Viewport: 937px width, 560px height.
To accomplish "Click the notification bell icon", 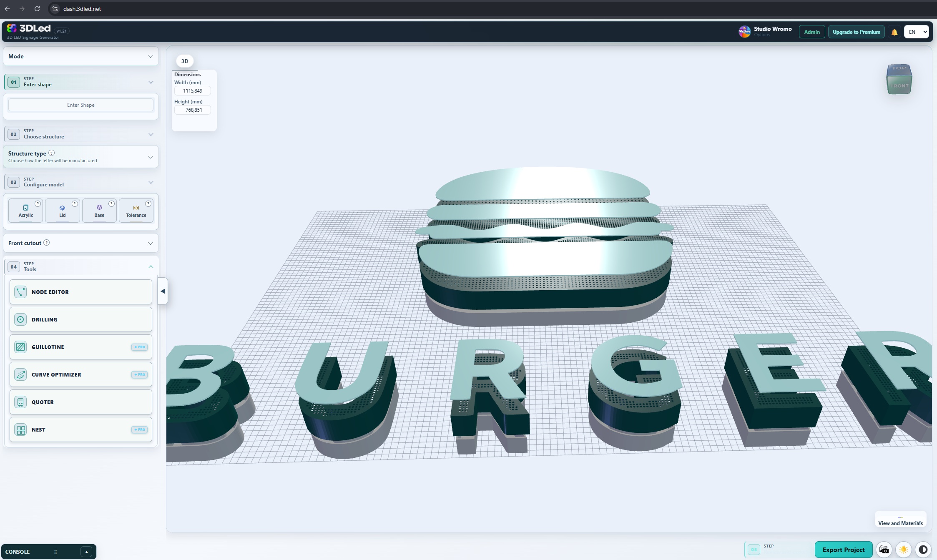I will [x=894, y=32].
